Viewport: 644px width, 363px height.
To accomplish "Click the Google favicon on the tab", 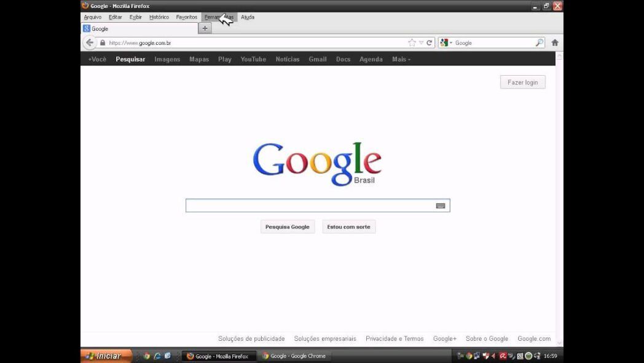I will coord(87,28).
